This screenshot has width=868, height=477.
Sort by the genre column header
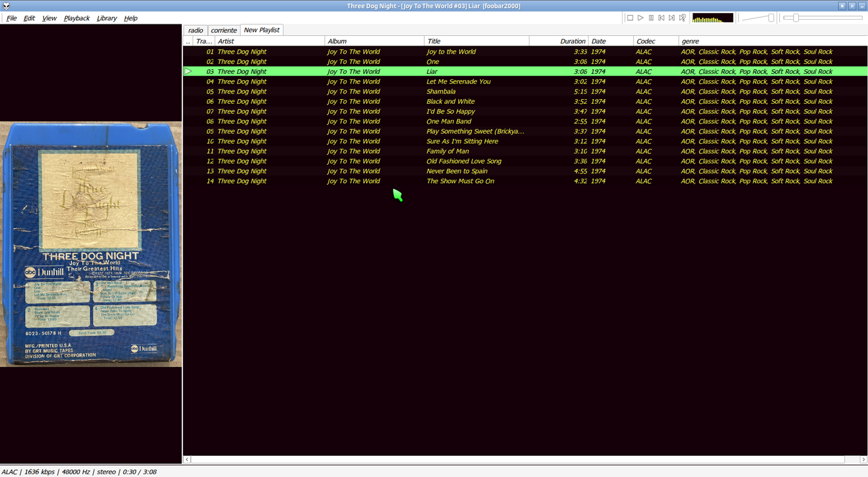point(772,41)
